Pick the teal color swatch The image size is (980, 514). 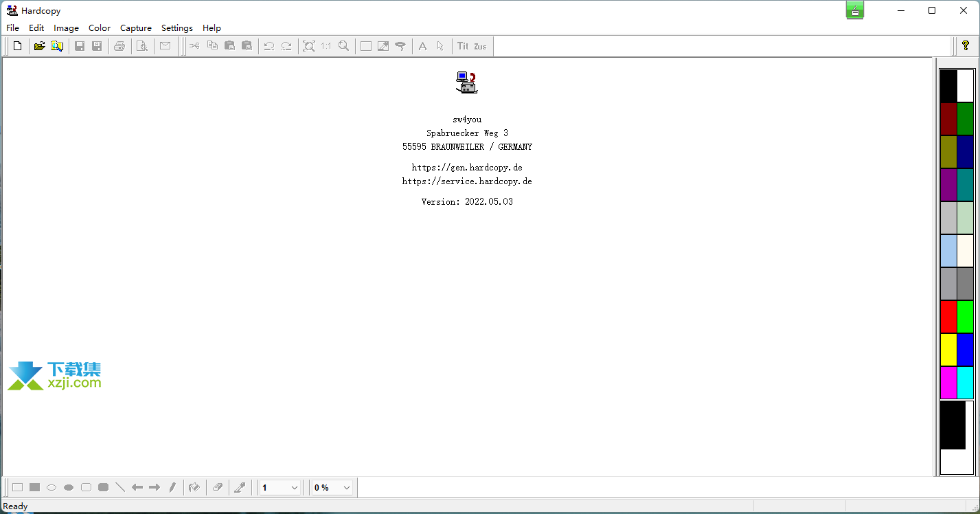(x=966, y=185)
